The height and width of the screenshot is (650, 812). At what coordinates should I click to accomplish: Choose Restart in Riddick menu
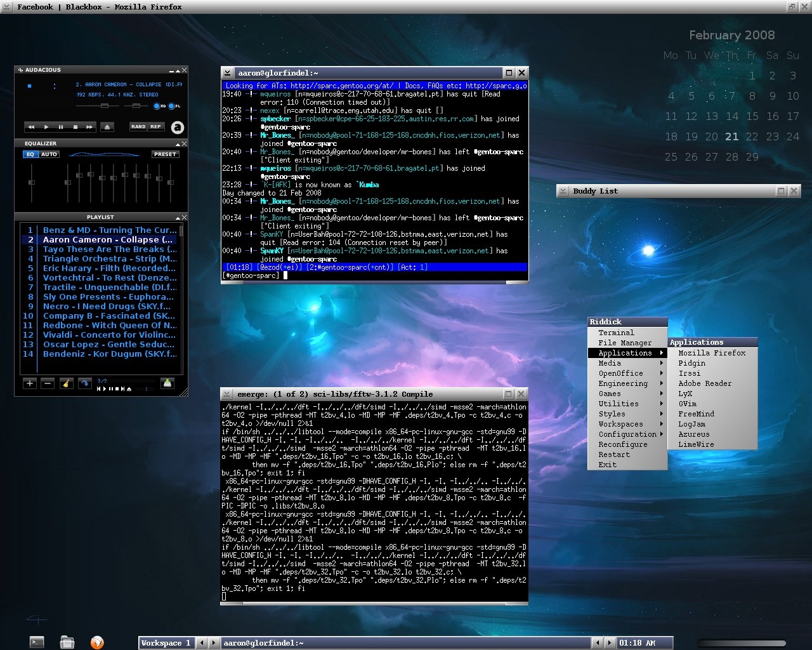click(x=627, y=454)
